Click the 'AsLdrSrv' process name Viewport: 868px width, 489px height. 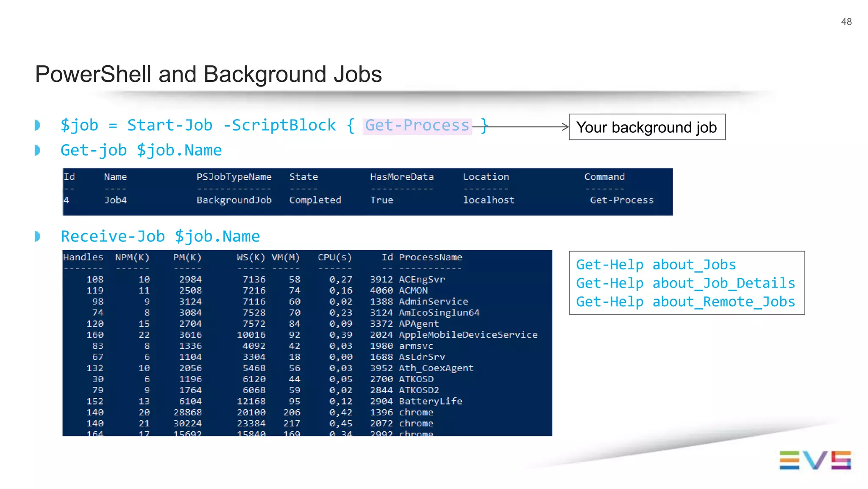[422, 357]
